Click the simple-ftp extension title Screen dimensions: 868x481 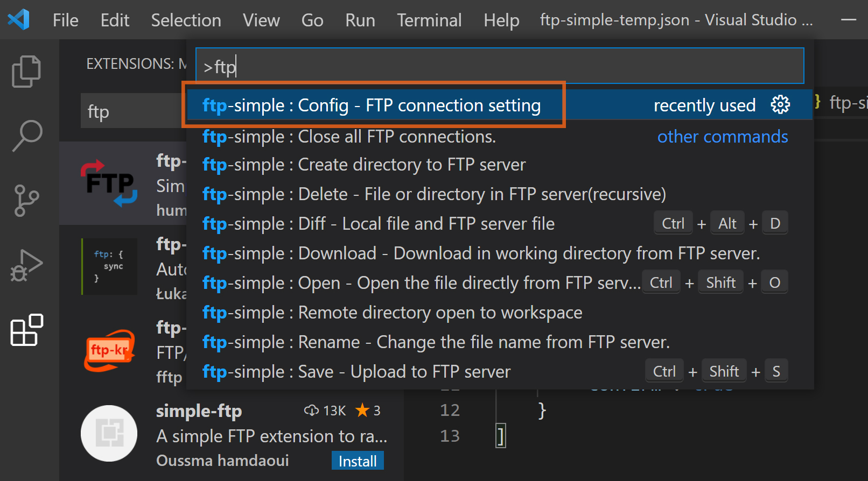click(x=199, y=411)
